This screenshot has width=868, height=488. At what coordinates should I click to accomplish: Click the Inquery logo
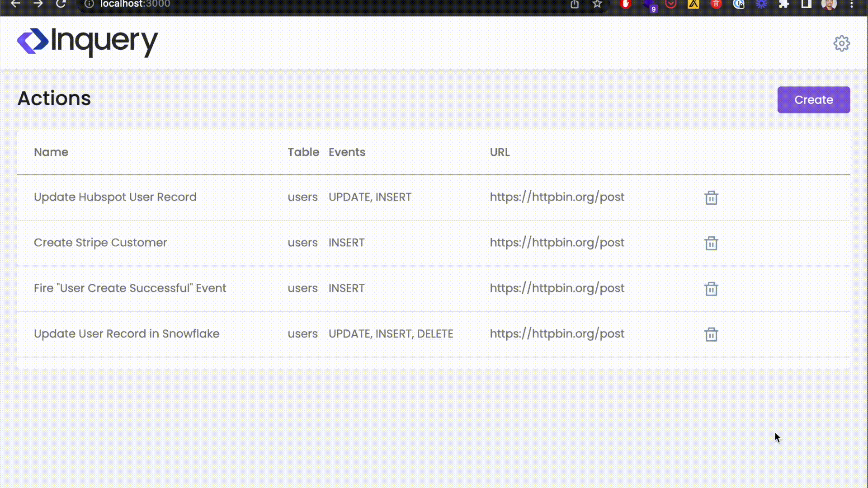point(88,42)
